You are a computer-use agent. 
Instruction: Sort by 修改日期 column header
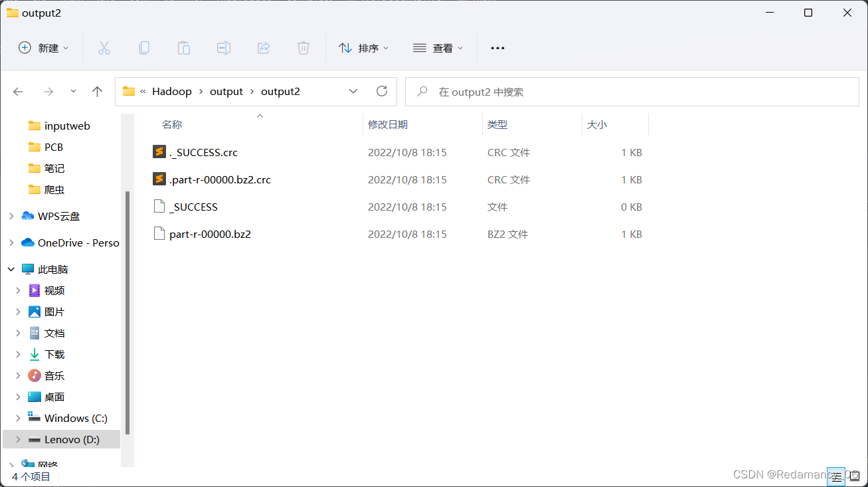(388, 124)
